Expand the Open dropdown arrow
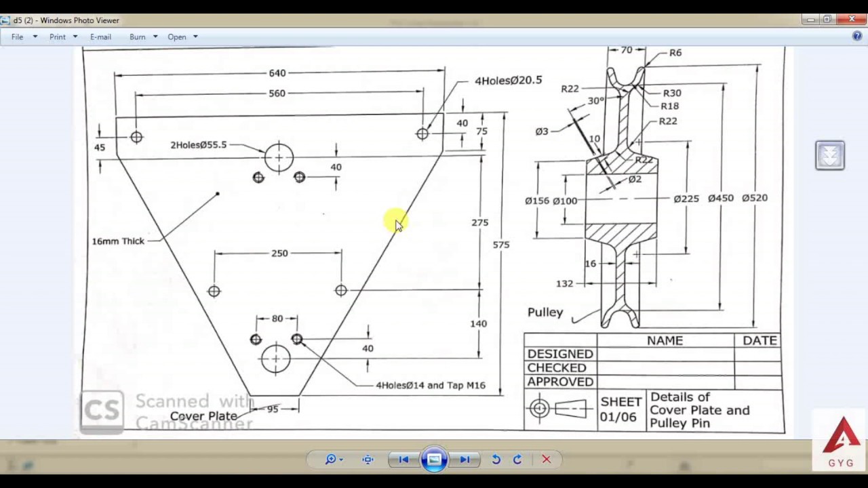 195,37
